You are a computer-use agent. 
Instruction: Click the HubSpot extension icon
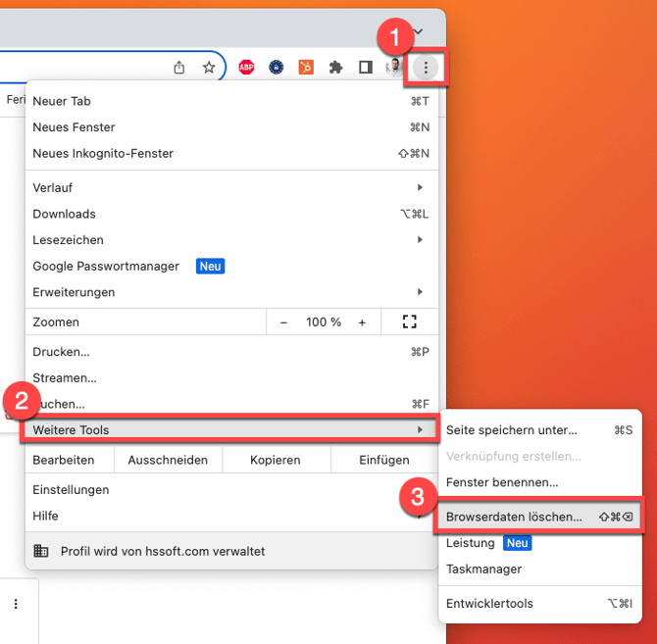tap(306, 68)
